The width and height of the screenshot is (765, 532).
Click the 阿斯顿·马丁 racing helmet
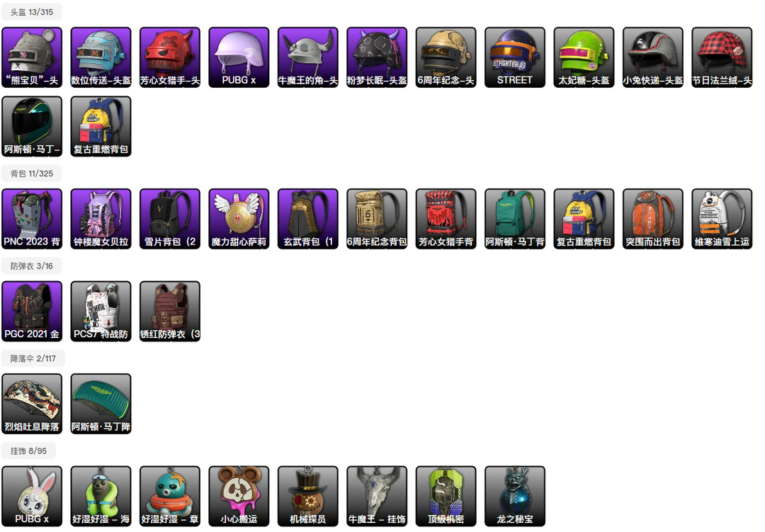pyautogui.click(x=32, y=126)
